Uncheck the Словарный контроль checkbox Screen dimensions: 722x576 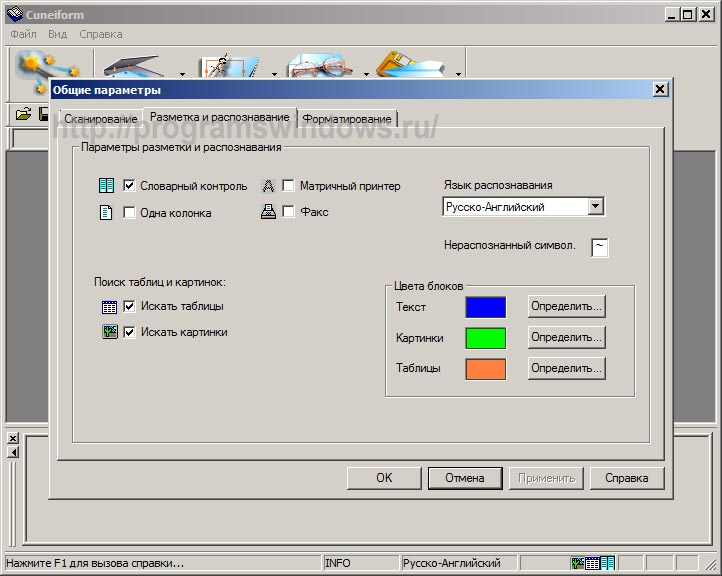point(129,186)
